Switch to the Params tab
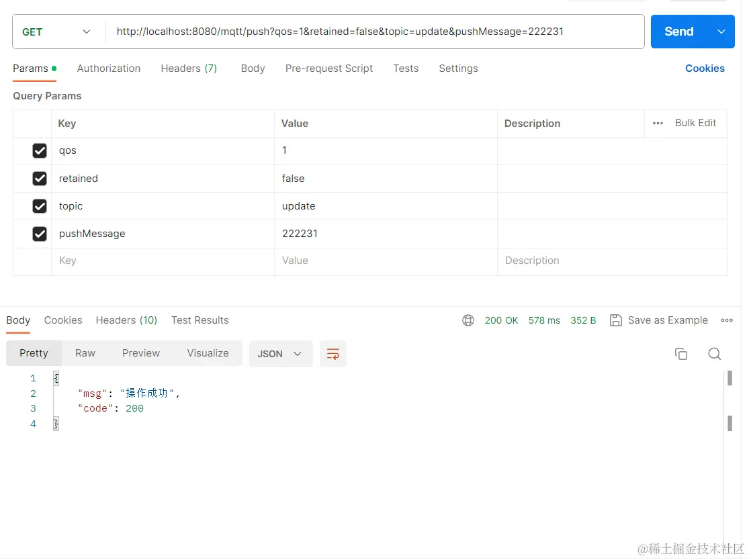749x560 pixels. (34, 68)
